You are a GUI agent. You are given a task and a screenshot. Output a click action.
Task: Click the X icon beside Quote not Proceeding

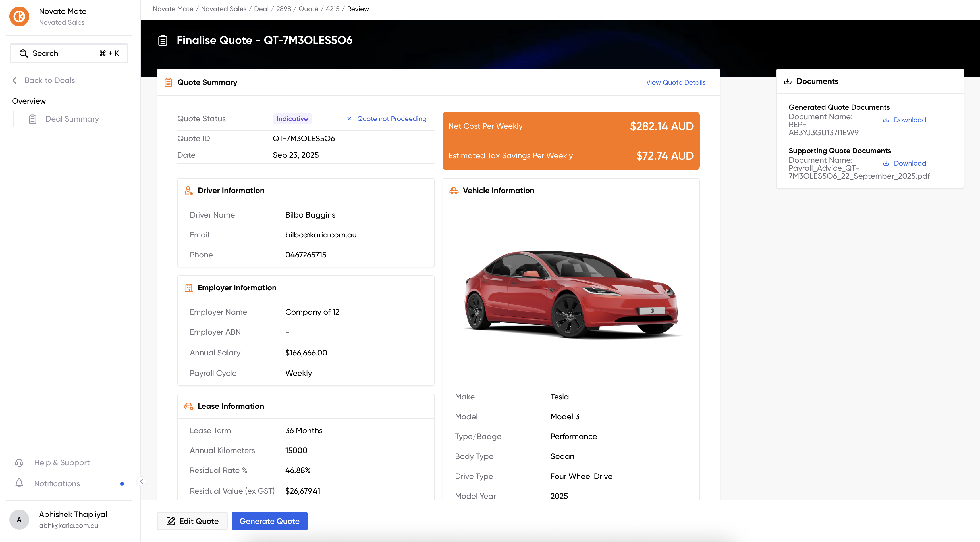pyautogui.click(x=349, y=119)
